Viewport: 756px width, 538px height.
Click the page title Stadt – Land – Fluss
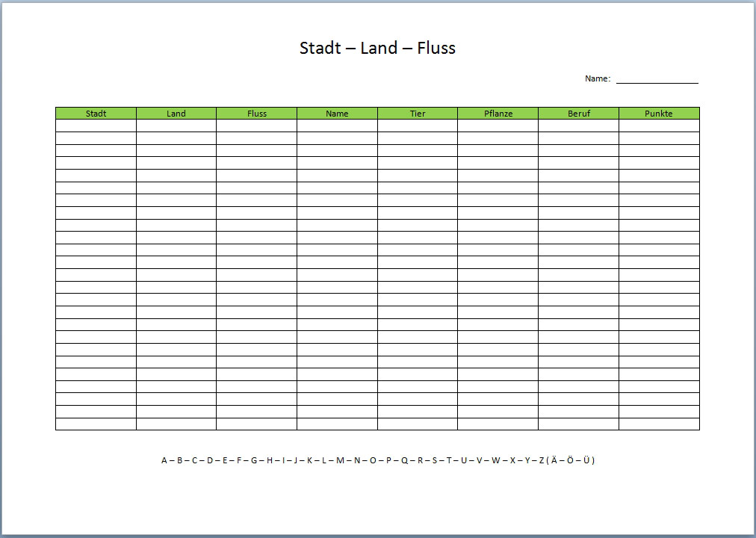pos(377,48)
